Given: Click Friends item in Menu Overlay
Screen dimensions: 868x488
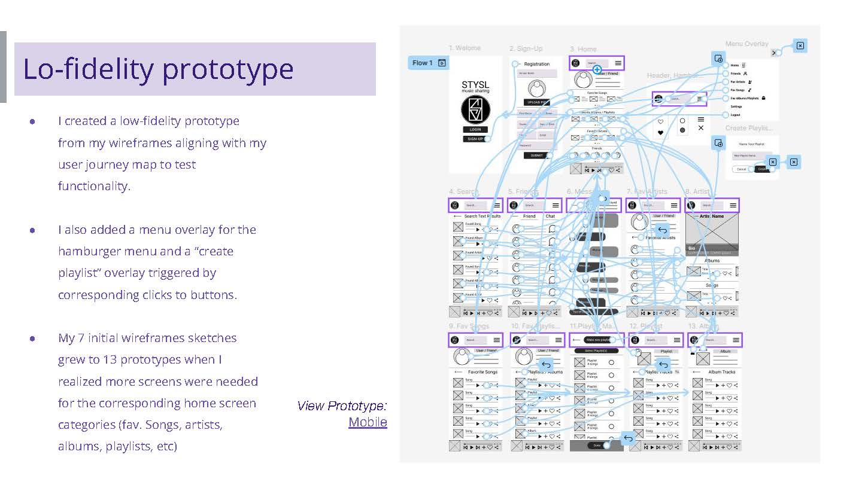Looking at the screenshot, I should (736, 74).
